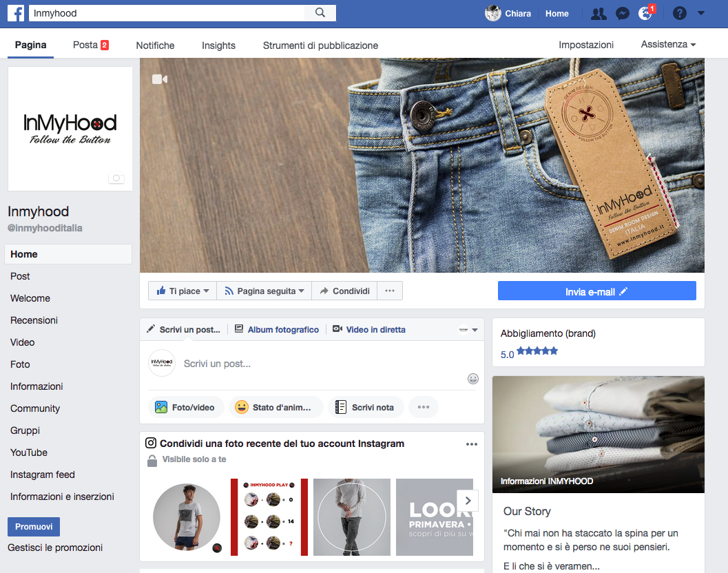Image resolution: width=728 pixels, height=573 pixels.
Task: Select Home in the sidebar
Action: coord(68,254)
